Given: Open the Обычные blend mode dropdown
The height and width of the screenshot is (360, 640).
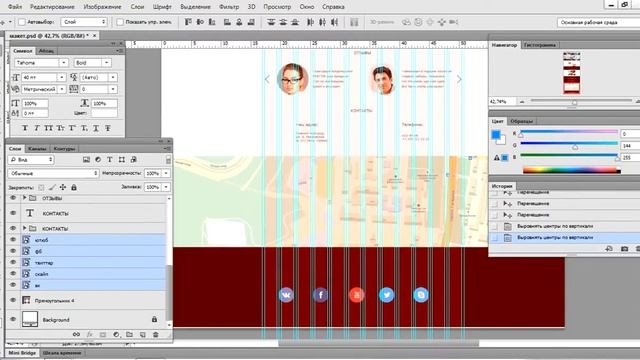Looking at the screenshot, I should (x=53, y=173).
